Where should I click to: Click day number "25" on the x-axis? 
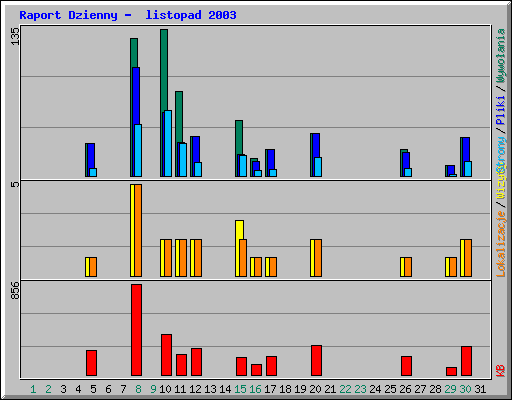[x=390, y=389]
